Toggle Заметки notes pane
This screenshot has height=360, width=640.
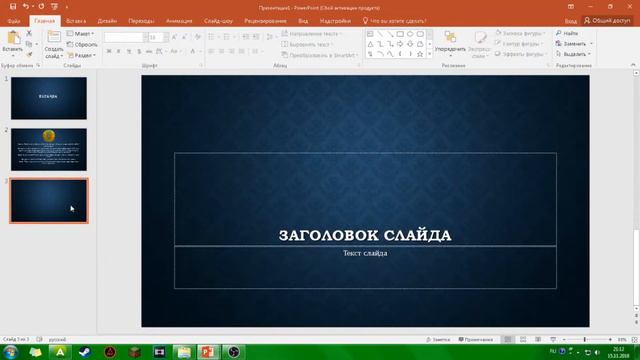point(438,339)
